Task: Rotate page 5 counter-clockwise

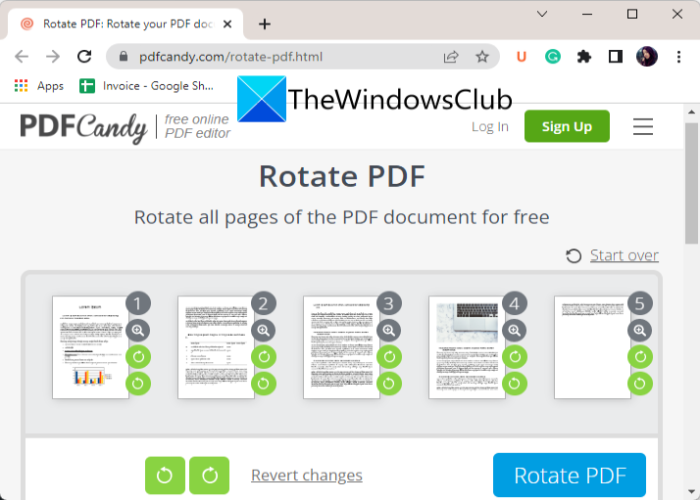Action: (640, 383)
